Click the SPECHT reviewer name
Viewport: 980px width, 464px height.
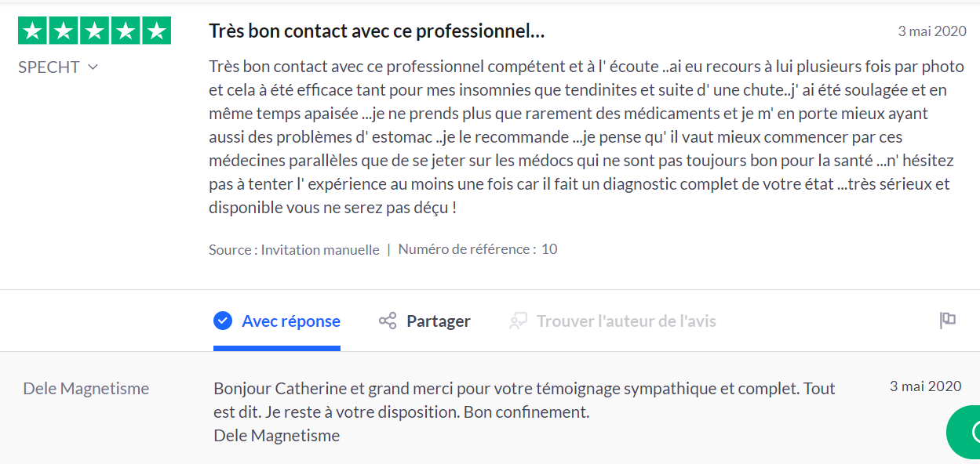[x=49, y=67]
